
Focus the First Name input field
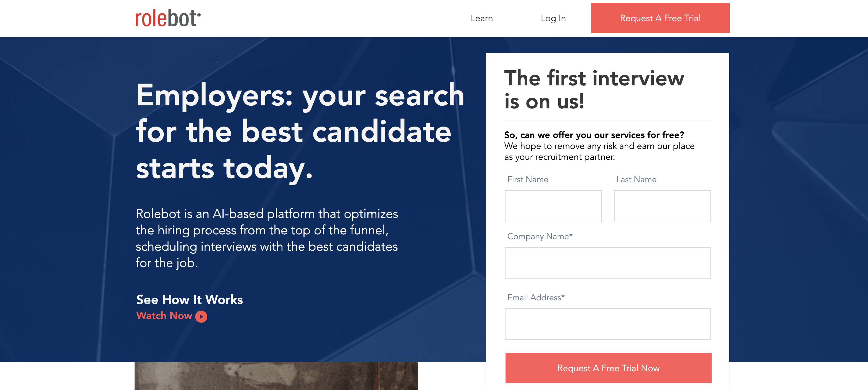553,206
